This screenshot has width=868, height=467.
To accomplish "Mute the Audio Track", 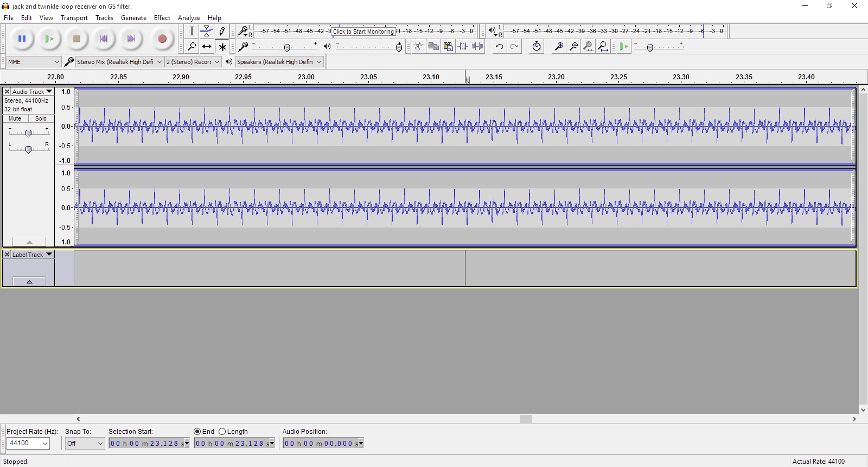I will pyautogui.click(x=15, y=118).
